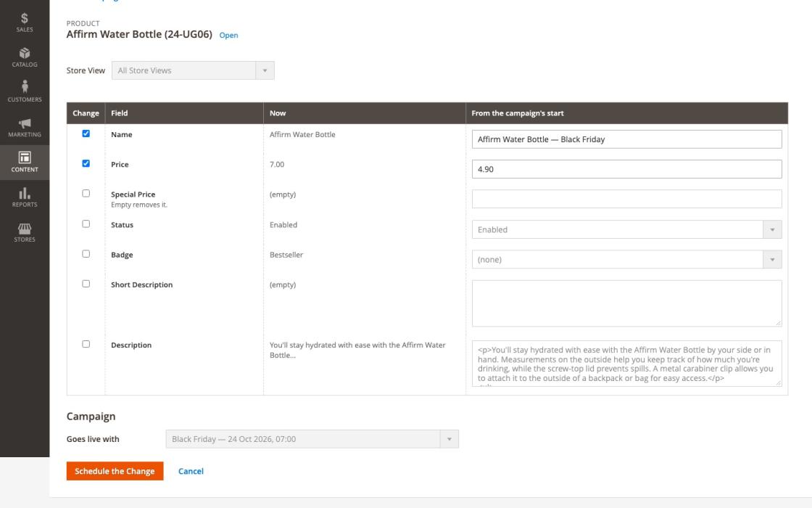Check the Status change checkbox
The height and width of the screenshot is (508, 812).
[86, 224]
